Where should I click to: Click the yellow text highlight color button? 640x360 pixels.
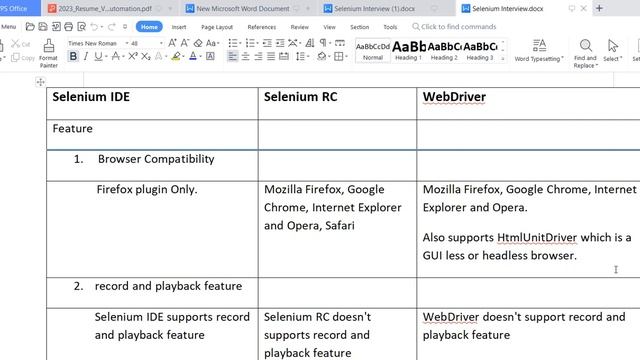pos(176,56)
